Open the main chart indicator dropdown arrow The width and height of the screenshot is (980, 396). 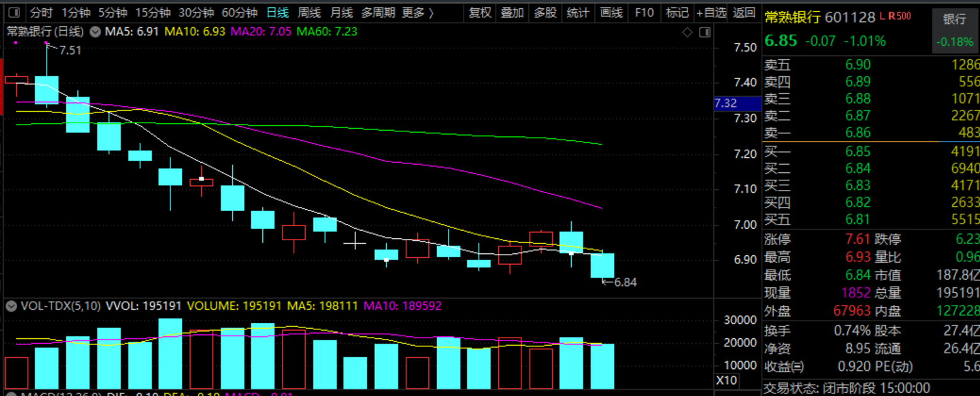95,31
